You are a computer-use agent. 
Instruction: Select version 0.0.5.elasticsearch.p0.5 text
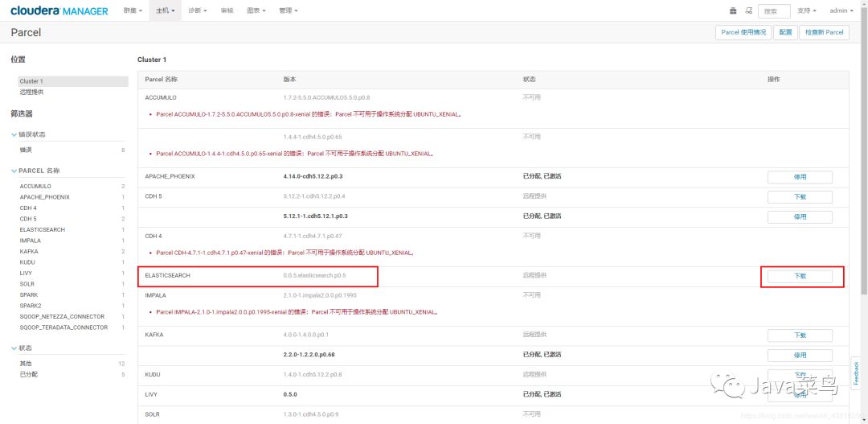coord(314,275)
